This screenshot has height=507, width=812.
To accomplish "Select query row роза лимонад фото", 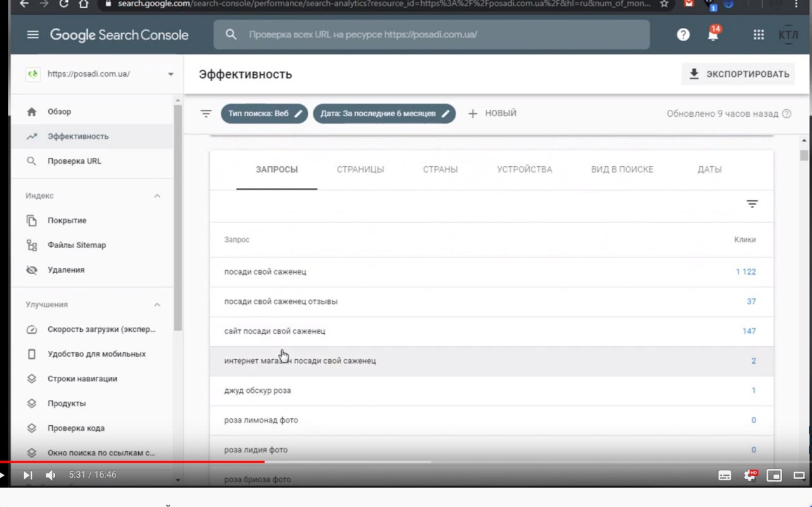I will click(x=492, y=420).
